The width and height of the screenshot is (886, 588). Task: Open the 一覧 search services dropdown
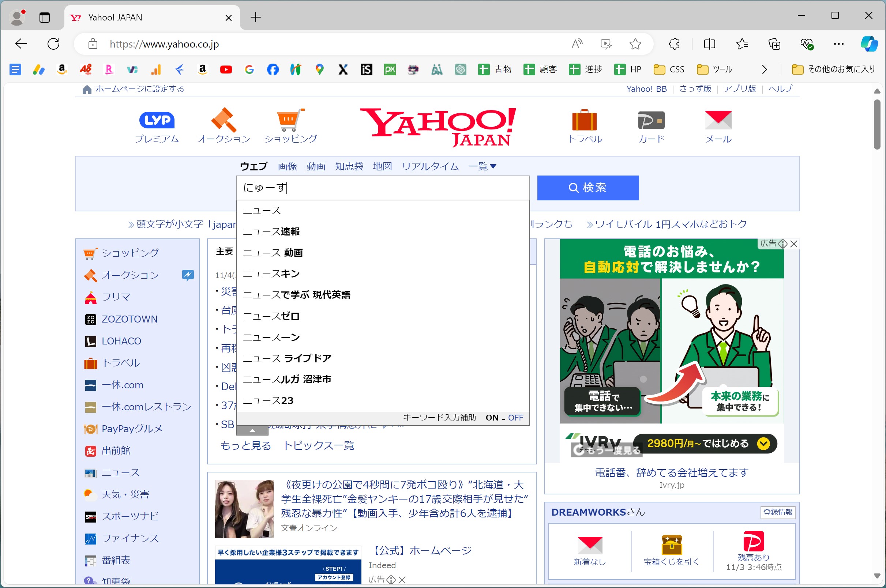[x=483, y=166]
